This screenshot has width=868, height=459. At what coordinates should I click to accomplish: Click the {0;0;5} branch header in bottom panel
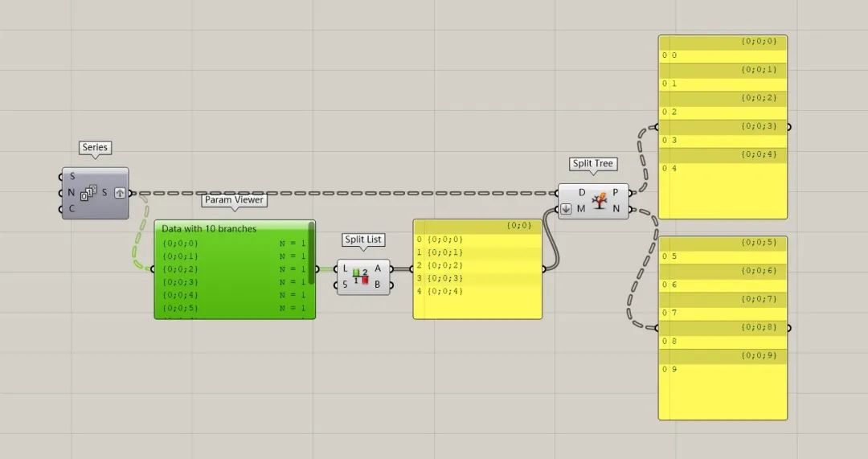click(723, 243)
